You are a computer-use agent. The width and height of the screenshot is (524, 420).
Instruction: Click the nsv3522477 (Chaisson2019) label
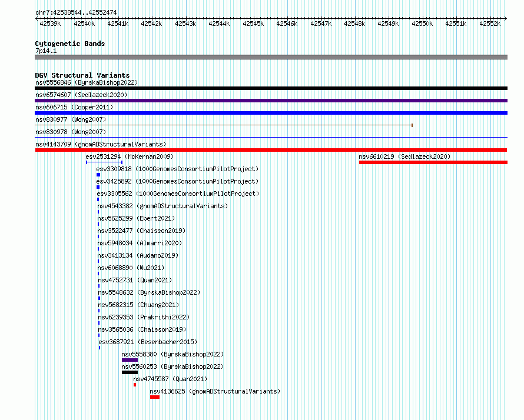(x=141, y=231)
